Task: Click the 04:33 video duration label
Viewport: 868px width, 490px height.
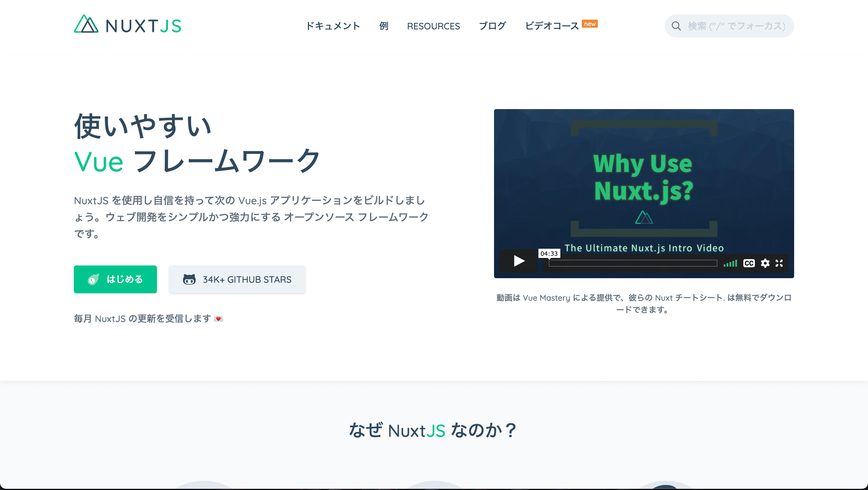Action: (x=549, y=253)
